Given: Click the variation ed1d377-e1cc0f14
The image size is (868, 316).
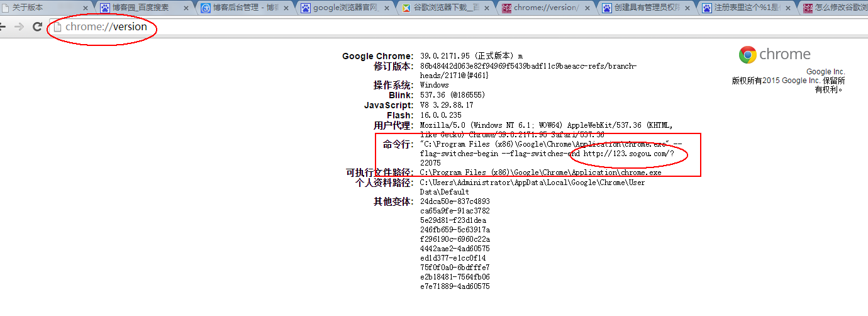Looking at the screenshot, I should tap(453, 258).
